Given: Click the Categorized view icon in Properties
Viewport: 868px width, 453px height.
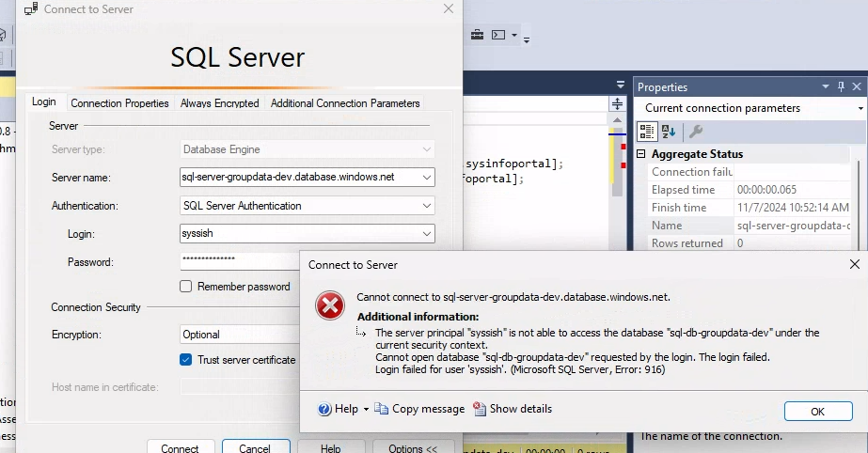Looking at the screenshot, I should coord(647,131).
